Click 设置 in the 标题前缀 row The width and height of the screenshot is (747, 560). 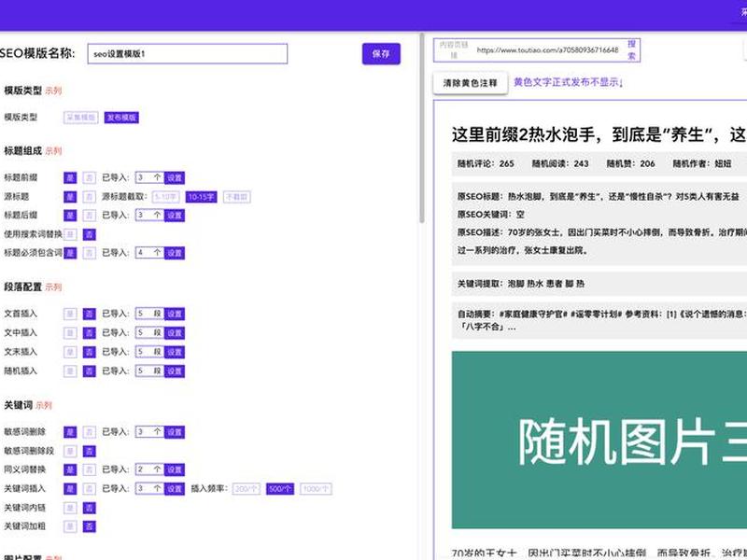[175, 177]
